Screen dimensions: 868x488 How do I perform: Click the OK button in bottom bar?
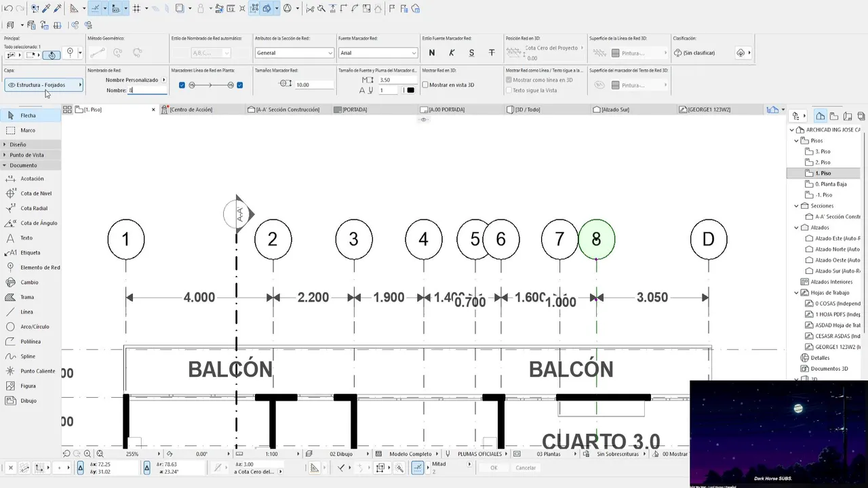(x=494, y=468)
